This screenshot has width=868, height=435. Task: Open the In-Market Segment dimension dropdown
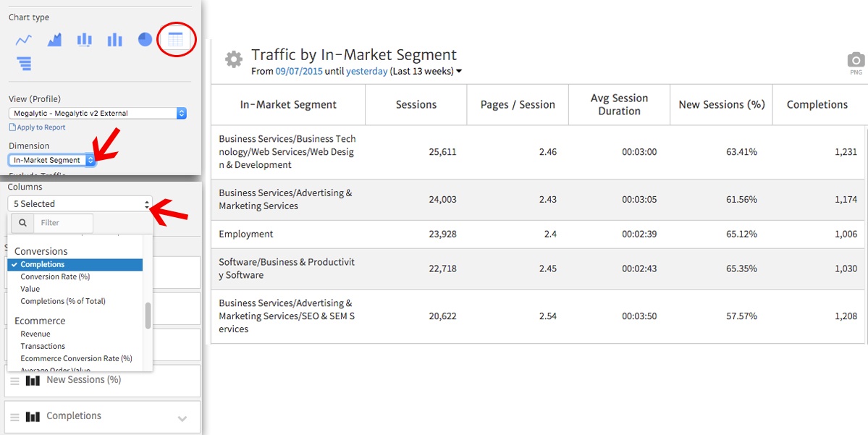51,160
